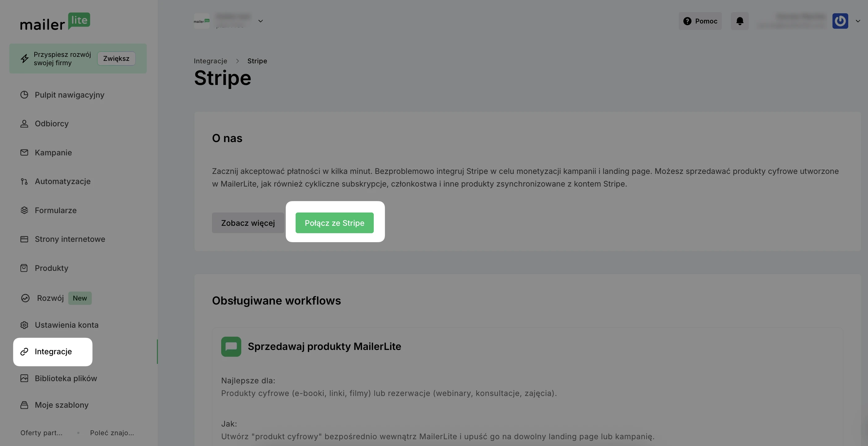Image resolution: width=868 pixels, height=446 pixels.
Task: Expand the user account dropdown chevron
Action: (858, 21)
